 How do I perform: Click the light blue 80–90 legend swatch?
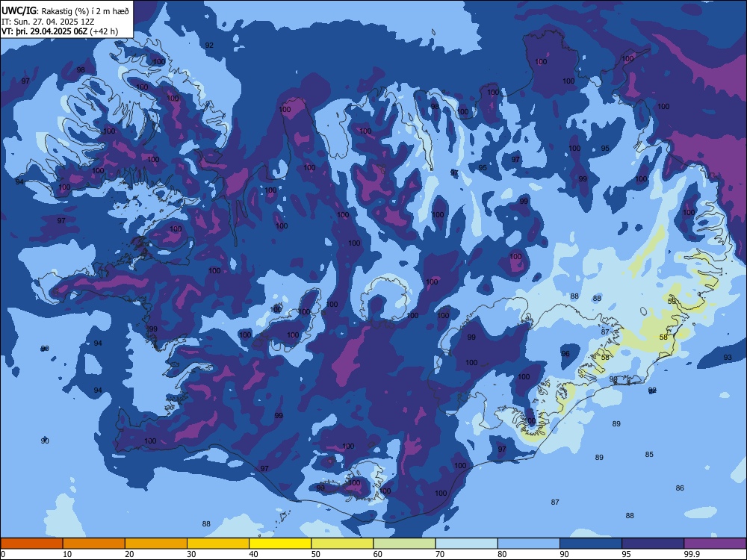pos(529,544)
